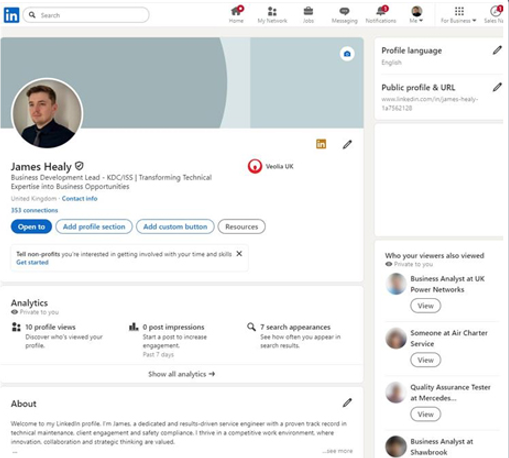
Task: Open the Me profile menu
Action: [x=416, y=15]
